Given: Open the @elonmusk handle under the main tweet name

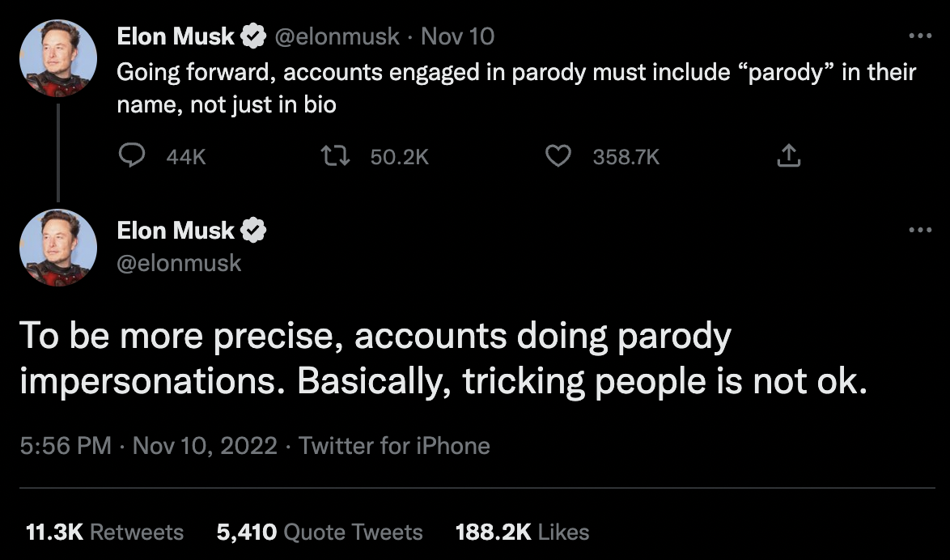Looking at the screenshot, I should click(x=179, y=263).
